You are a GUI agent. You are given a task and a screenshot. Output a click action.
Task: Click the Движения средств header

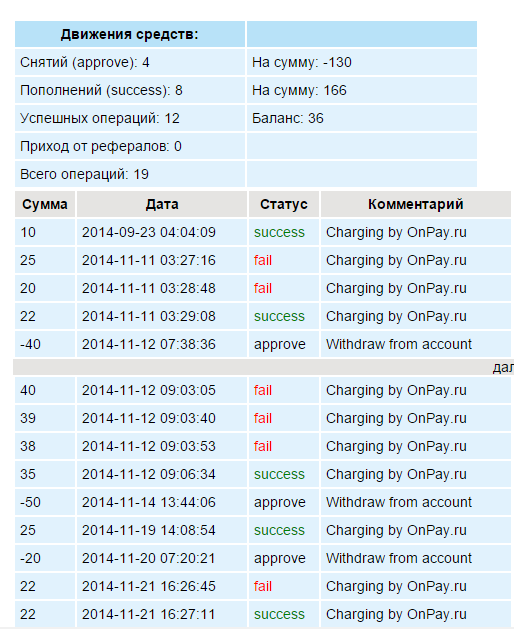pos(130,34)
